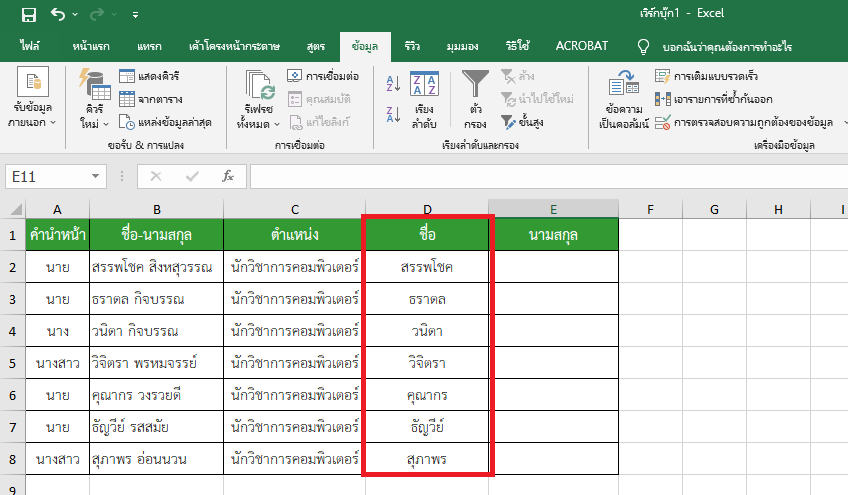The height and width of the screenshot is (495, 848).
Task: Click การเชื่อมต่อ (Connections) button
Action: [x=323, y=76]
